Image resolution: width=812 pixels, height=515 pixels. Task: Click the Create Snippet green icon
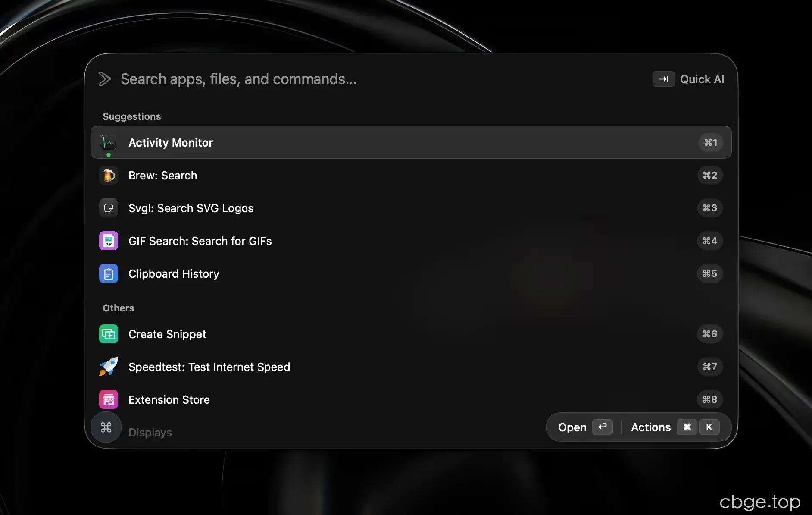tap(109, 334)
